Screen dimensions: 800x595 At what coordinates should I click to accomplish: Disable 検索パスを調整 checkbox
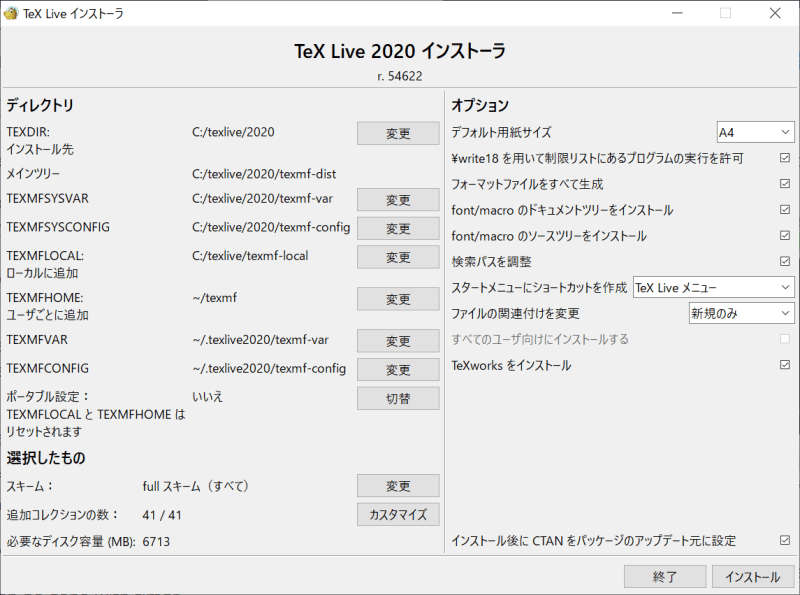coord(785,261)
